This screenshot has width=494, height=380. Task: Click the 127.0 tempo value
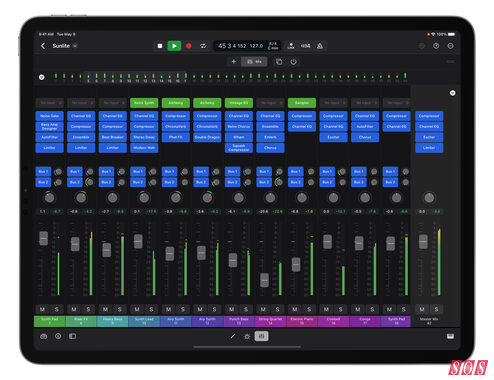pos(256,46)
